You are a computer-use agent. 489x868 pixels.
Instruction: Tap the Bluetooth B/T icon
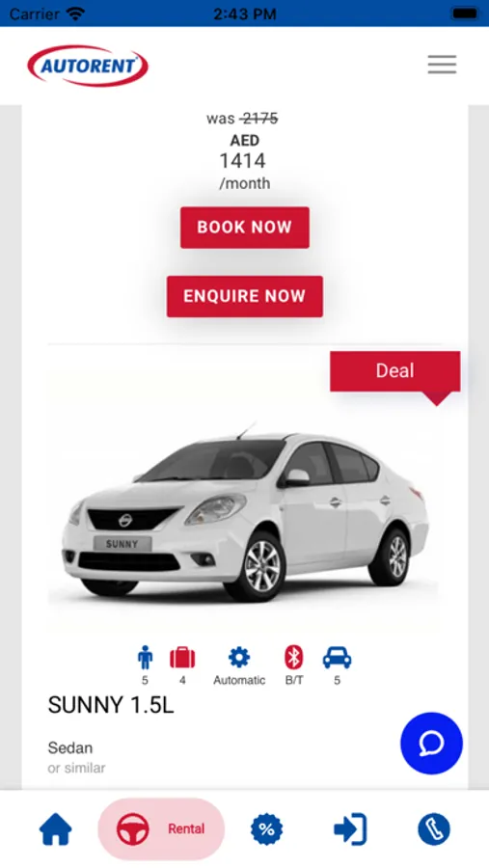[294, 658]
